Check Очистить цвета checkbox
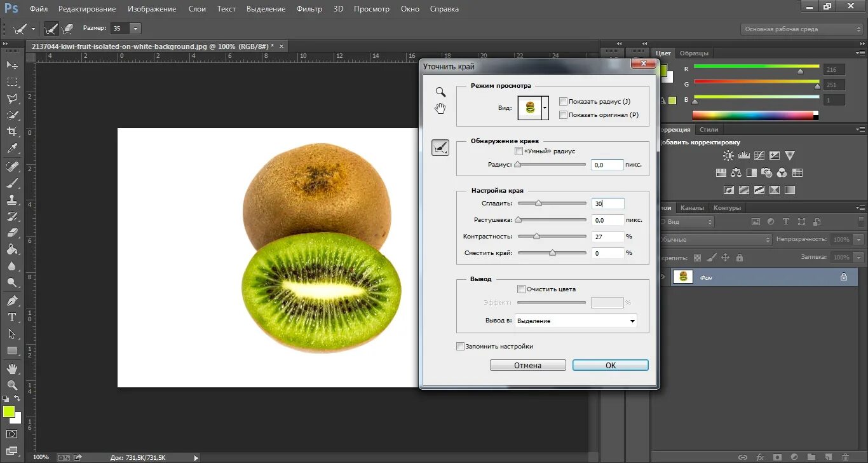The height and width of the screenshot is (463, 868). click(521, 289)
